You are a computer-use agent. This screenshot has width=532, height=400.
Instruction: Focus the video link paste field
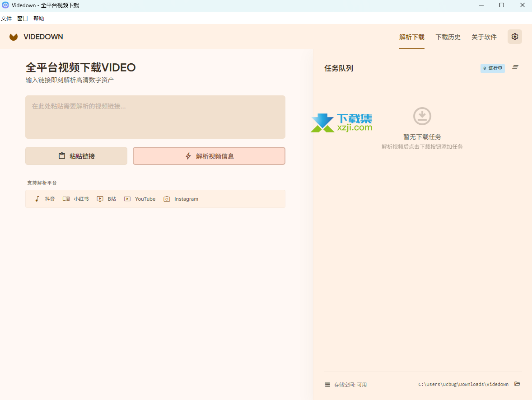pyautogui.click(x=155, y=117)
